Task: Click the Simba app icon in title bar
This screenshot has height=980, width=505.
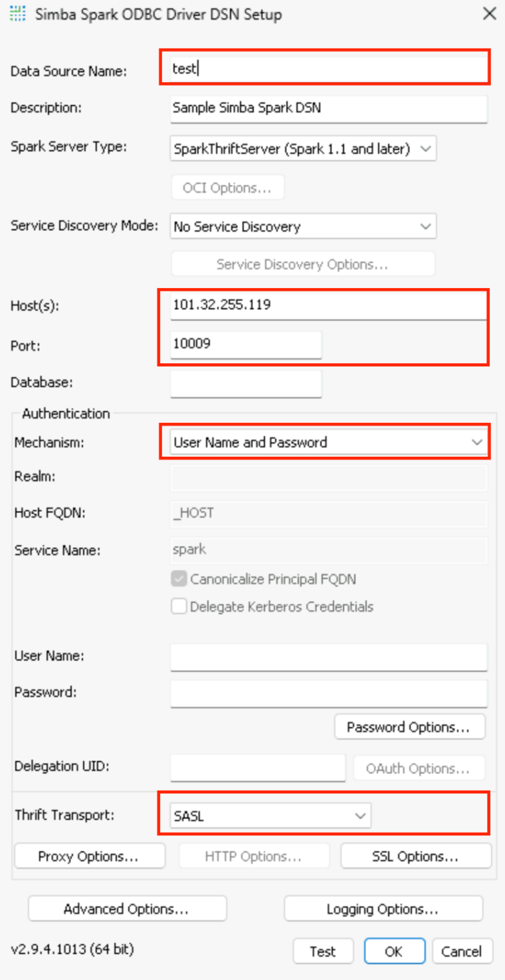Action: (18, 14)
